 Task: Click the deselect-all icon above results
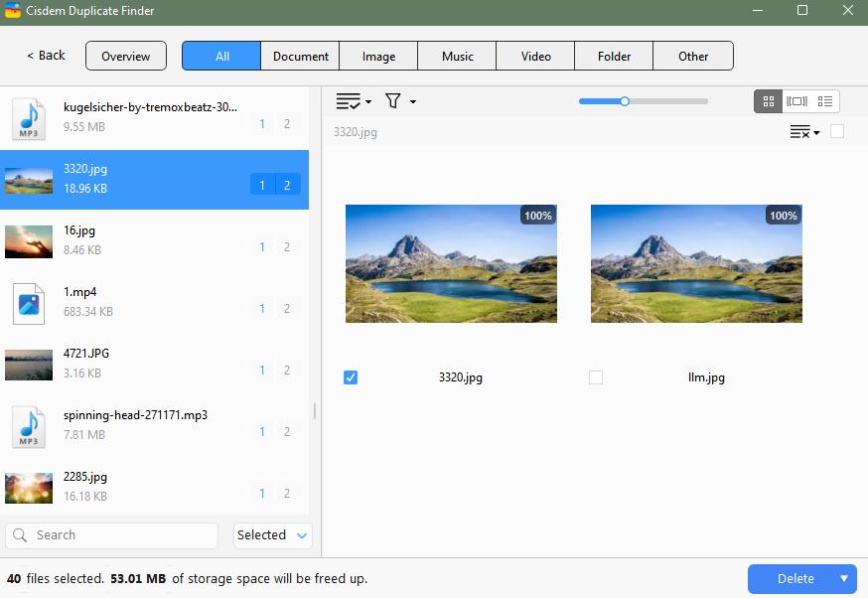798,131
